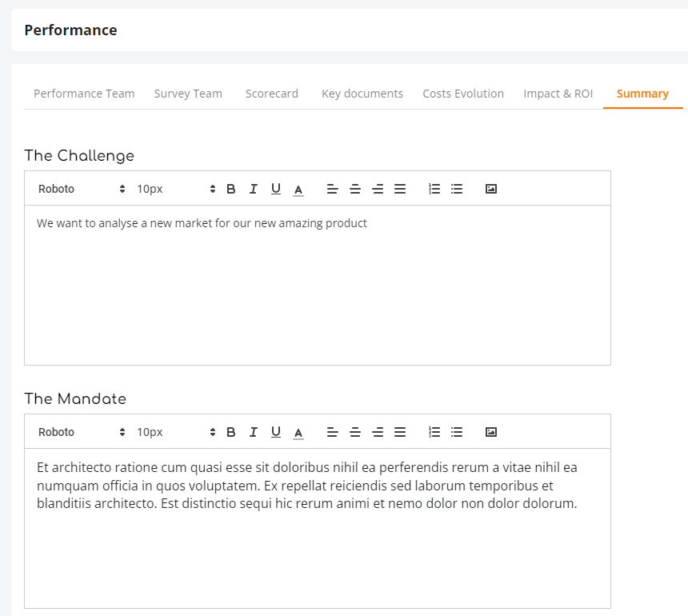Click inside The Challenge text area

click(x=318, y=285)
